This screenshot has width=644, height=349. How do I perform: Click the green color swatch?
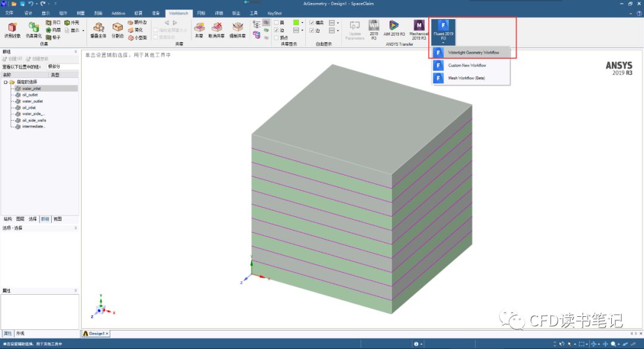pos(296,23)
